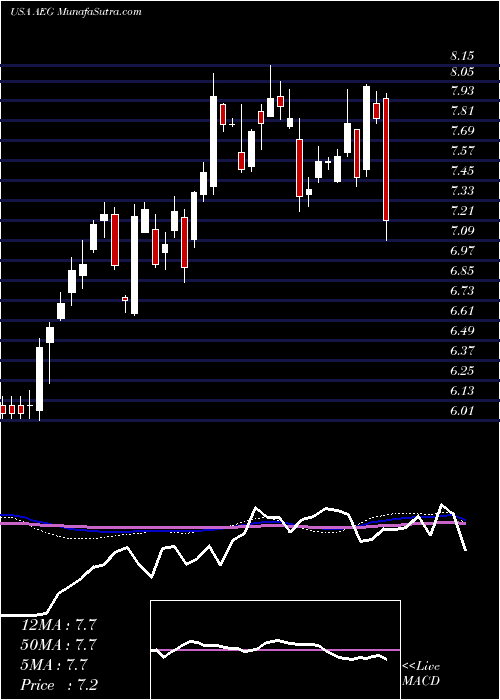Click the 6.61 price axis label
This screenshot has width=500, height=700.
point(462,311)
